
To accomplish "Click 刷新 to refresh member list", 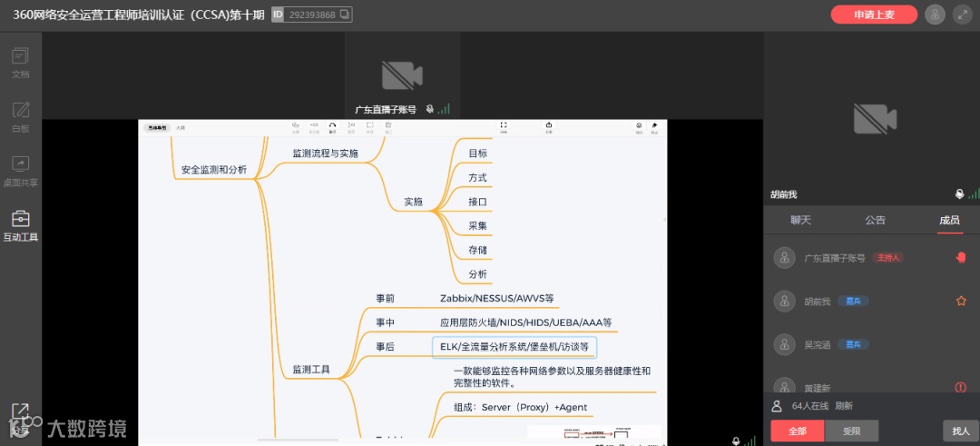I will coord(844,406).
